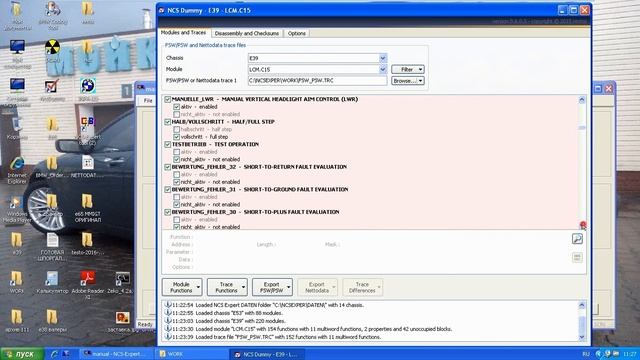This screenshot has width=640, height=360.
Task: Open File menu in background NCS Expert window
Action: [148, 100]
